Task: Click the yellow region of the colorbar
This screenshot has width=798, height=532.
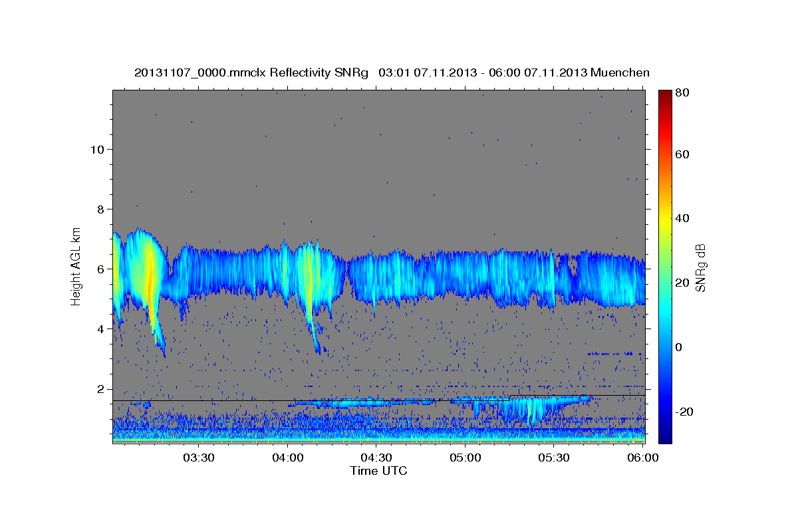Action: point(665,219)
